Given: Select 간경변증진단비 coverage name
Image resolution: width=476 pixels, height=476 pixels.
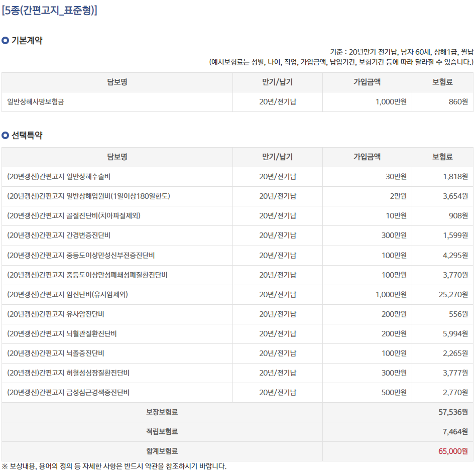Looking at the screenshot, I should pos(59,235).
